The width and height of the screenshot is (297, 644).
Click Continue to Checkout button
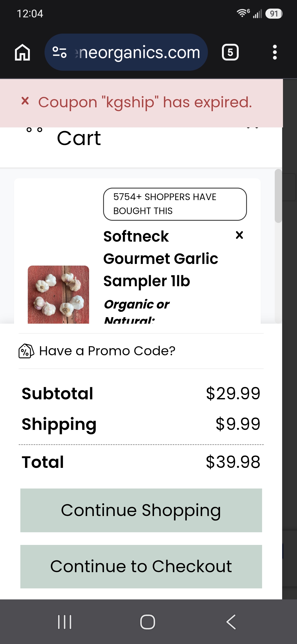coord(141,566)
